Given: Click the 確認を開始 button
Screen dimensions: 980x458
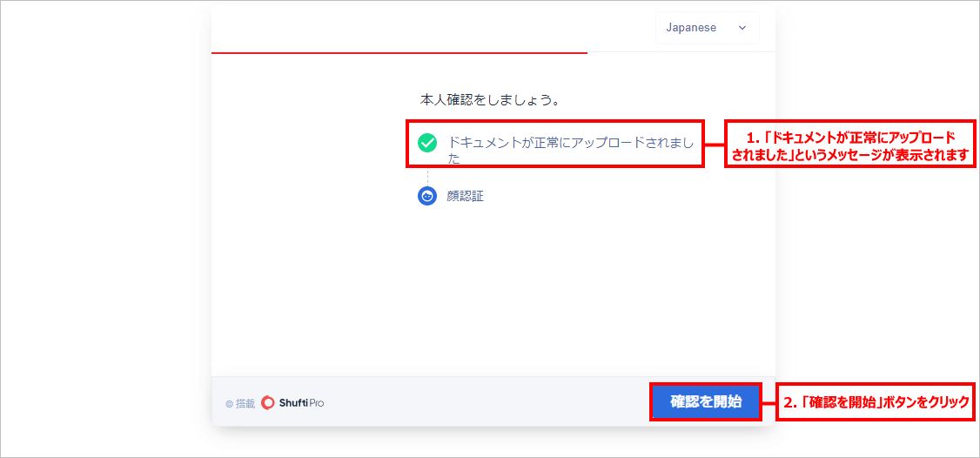Looking at the screenshot, I should click(x=706, y=401).
